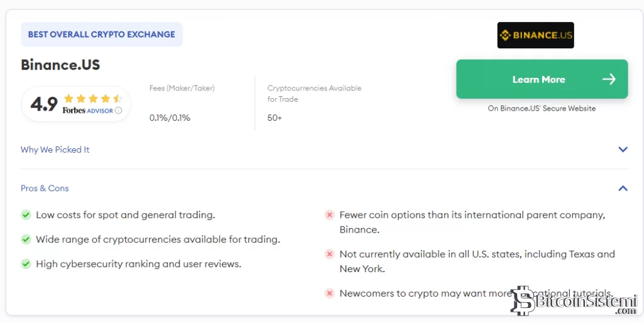Click the red X beside fewer coin options

coord(329,215)
